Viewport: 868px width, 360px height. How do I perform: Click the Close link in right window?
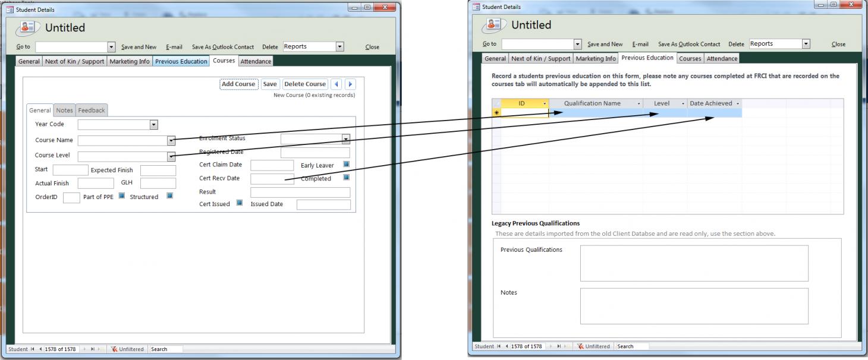click(x=838, y=44)
